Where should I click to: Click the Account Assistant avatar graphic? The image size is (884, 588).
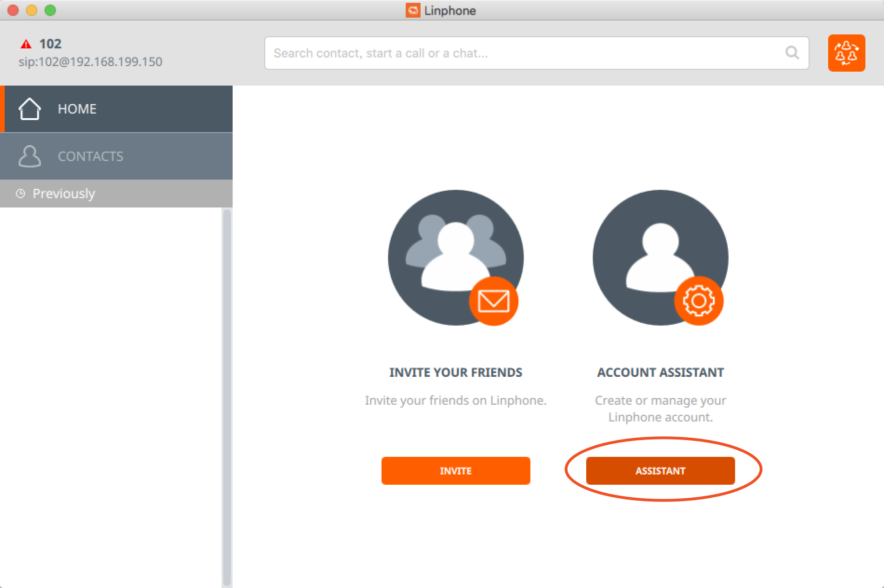(661, 257)
